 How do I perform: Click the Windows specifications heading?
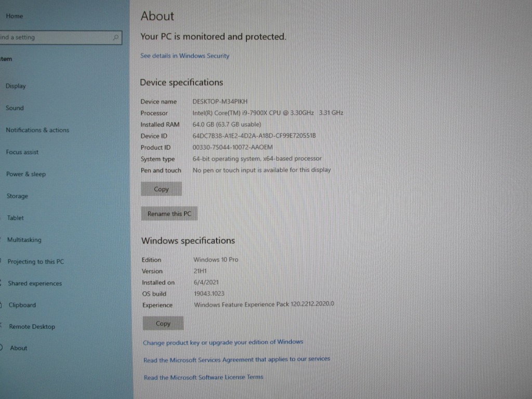(188, 241)
